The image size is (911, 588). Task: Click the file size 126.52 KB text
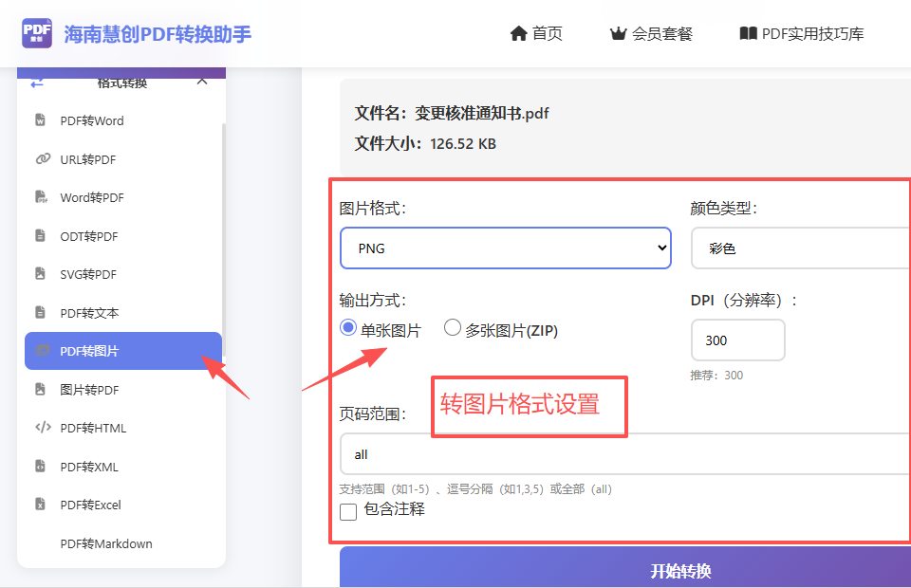coord(463,143)
